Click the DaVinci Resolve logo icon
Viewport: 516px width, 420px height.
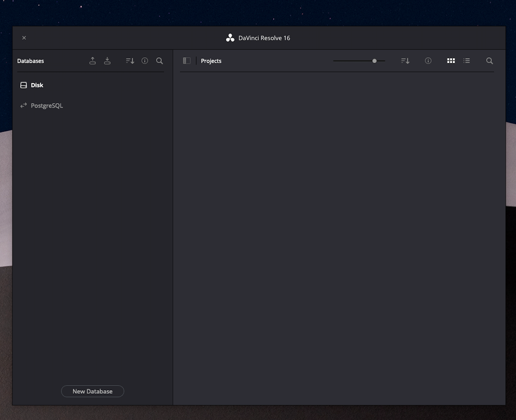230,38
